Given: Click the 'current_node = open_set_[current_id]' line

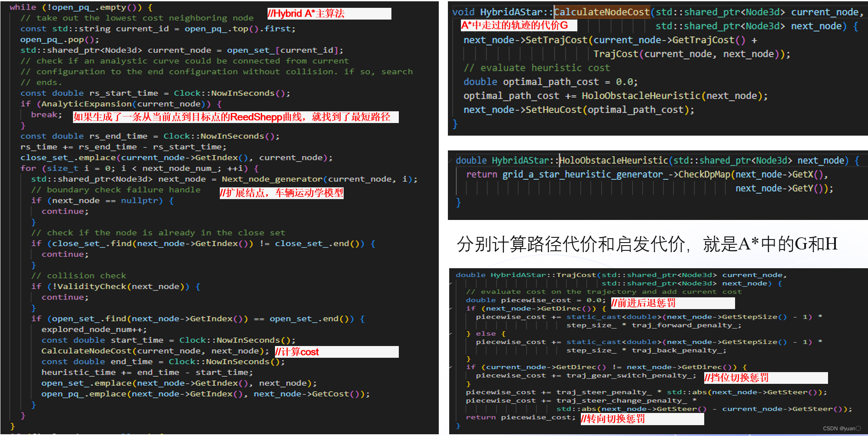Looking at the screenshot, I should (x=182, y=50).
